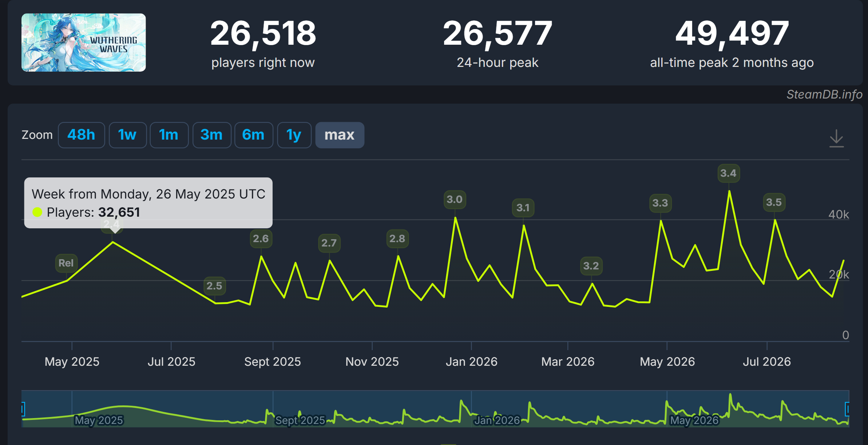
Task: Click the Sept 2025 x-axis label
Action: point(273,362)
